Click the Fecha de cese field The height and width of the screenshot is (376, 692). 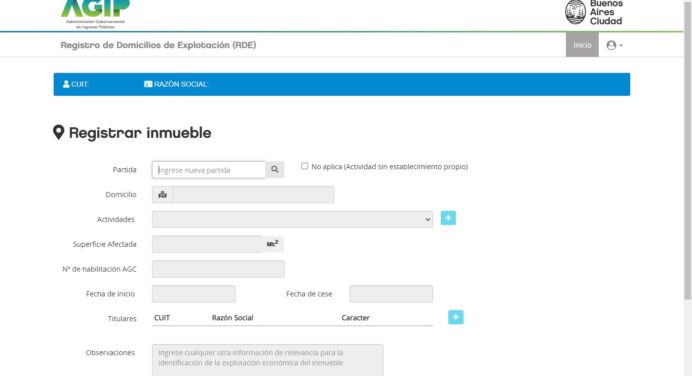pos(391,294)
